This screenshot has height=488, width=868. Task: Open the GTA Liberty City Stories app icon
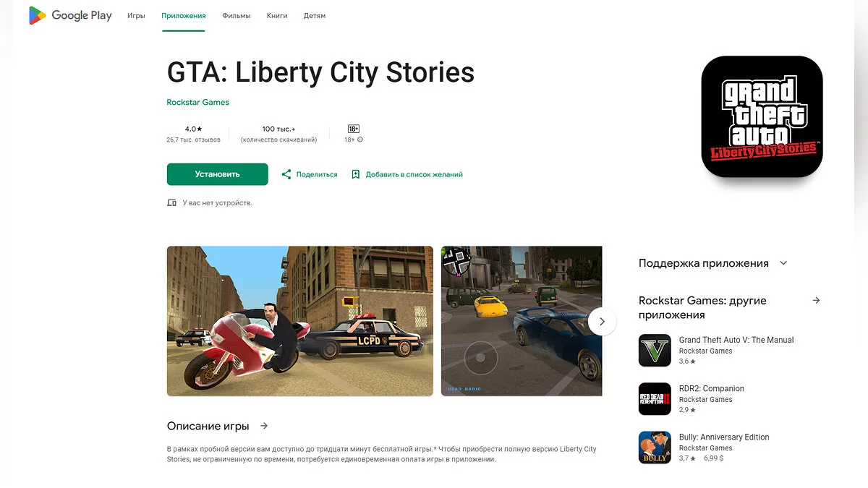(762, 116)
